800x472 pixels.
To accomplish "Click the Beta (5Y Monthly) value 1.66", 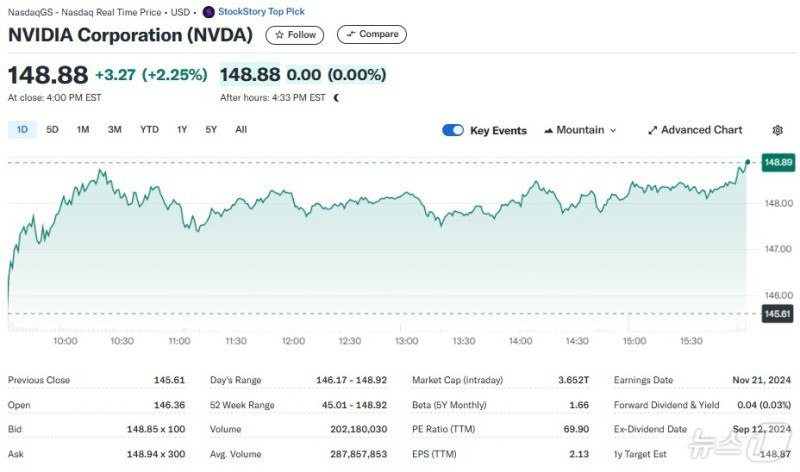I will click(x=579, y=405).
